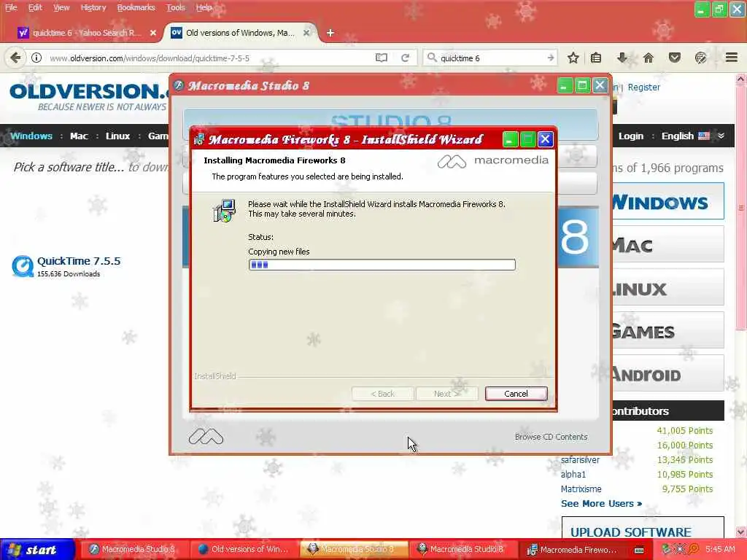The width and height of the screenshot is (747, 560).
Task: Click search magnifier icon in search box
Action: [x=432, y=58]
